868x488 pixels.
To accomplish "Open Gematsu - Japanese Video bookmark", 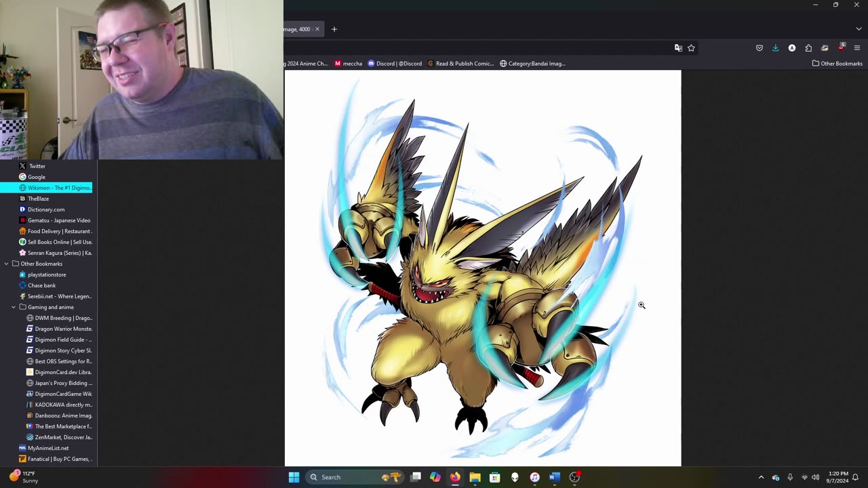I will (54, 220).
